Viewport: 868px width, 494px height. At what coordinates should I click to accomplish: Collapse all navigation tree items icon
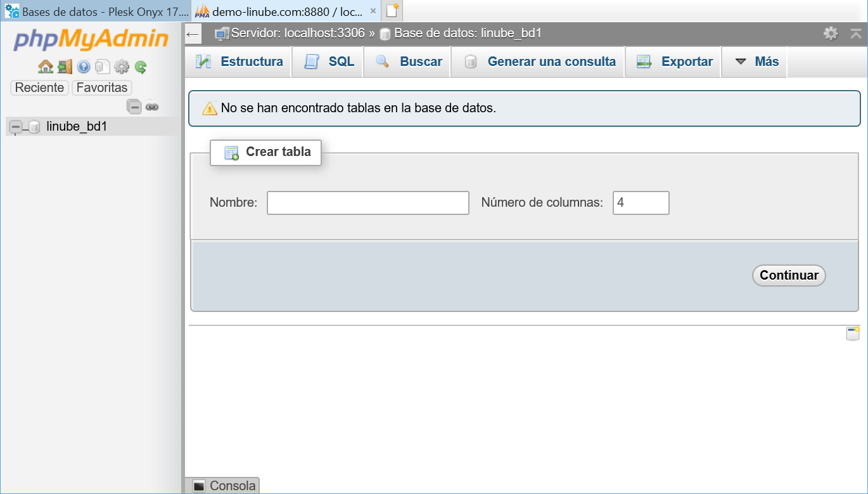(x=134, y=107)
